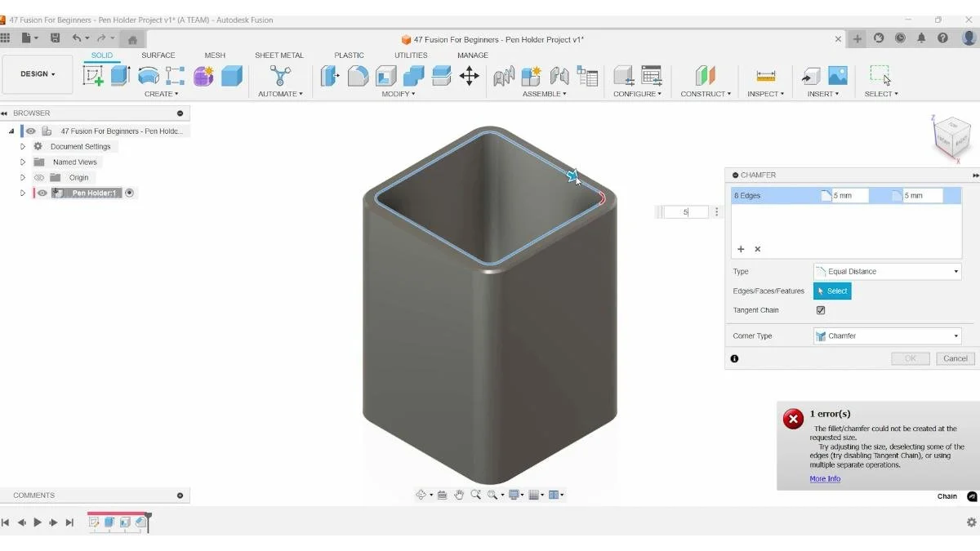Switch to the MANAGE tab
The width and height of the screenshot is (980, 551).
pos(473,56)
